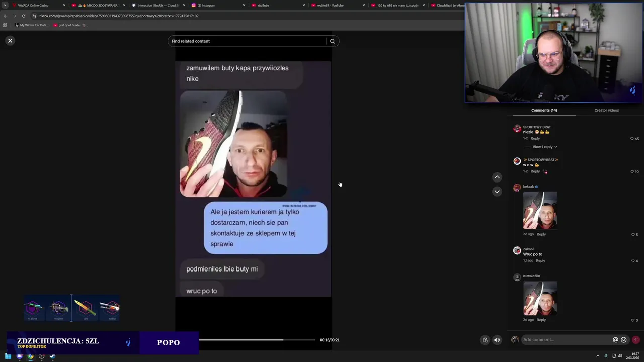This screenshot has width=644, height=362.
Task: Reload the page with refresh icon
Action: tap(23, 16)
